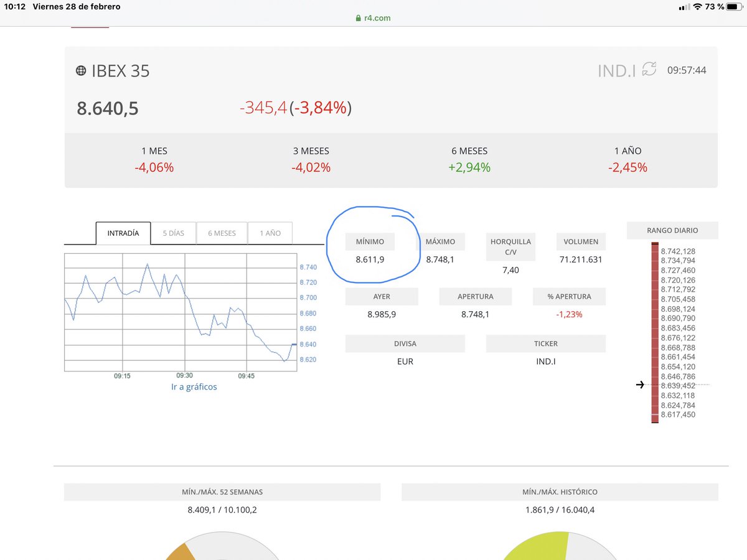Click the MÍN./MÁX. HISTÓRICO header
747x560 pixels.
pyautogui.click(x=560, y=492)
